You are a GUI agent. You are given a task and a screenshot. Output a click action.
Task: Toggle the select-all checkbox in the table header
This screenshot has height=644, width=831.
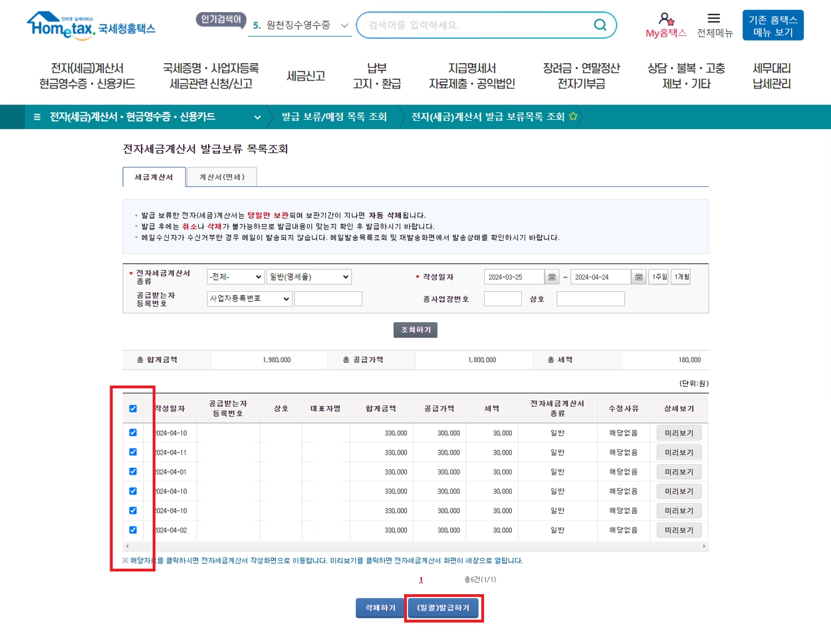[132, 408]
